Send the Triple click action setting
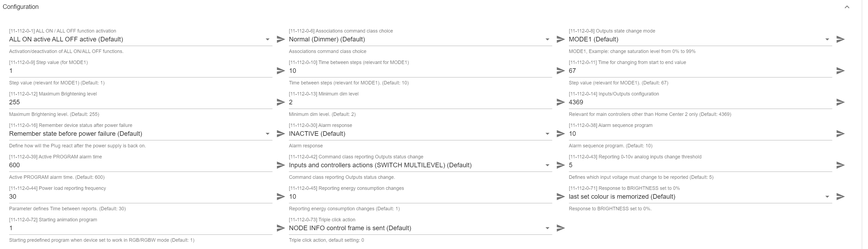Screen dimensions: 868x249 click(x=560, y=228)
